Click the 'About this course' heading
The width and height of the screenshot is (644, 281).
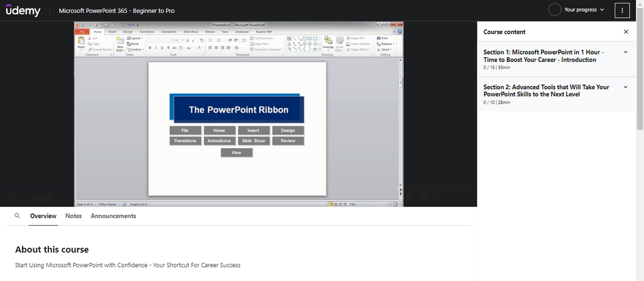pos(52,249)
